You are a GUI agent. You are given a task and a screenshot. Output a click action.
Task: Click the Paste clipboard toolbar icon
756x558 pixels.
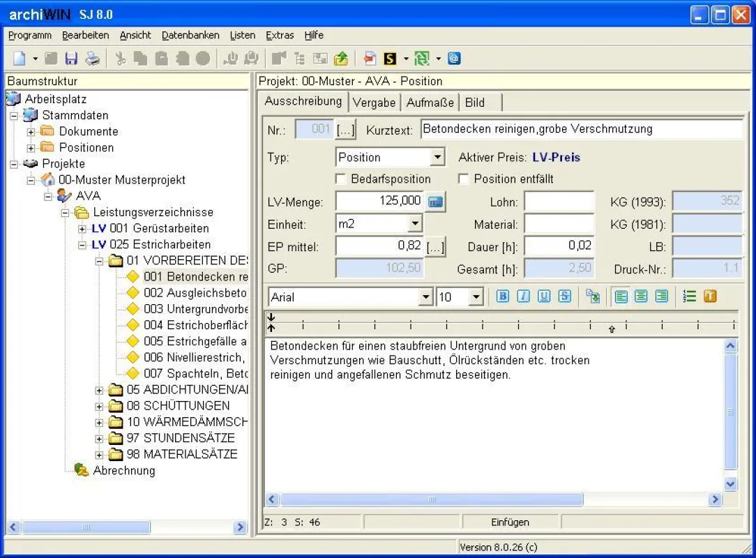pos(162,59)
